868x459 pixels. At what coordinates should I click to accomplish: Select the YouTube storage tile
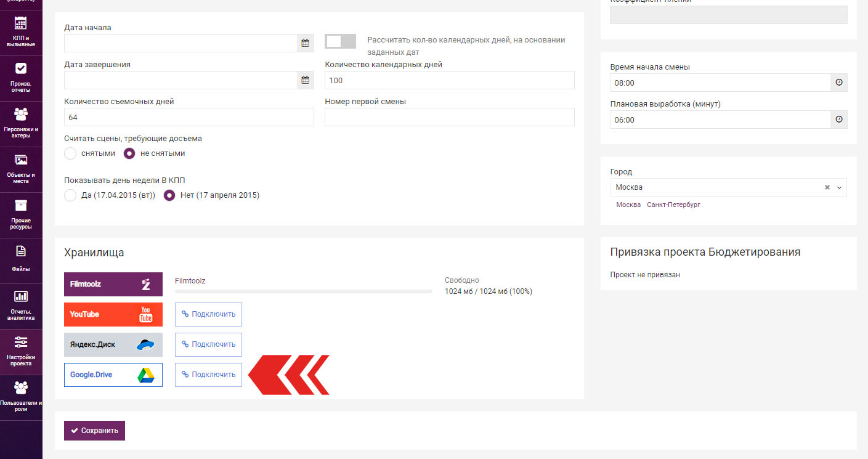tap(113, 314)
